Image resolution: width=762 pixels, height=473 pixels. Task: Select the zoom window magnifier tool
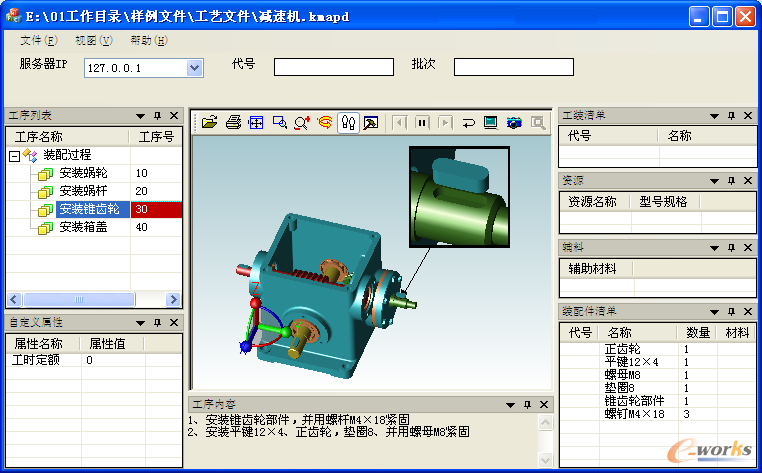click(x=279, y=123)
